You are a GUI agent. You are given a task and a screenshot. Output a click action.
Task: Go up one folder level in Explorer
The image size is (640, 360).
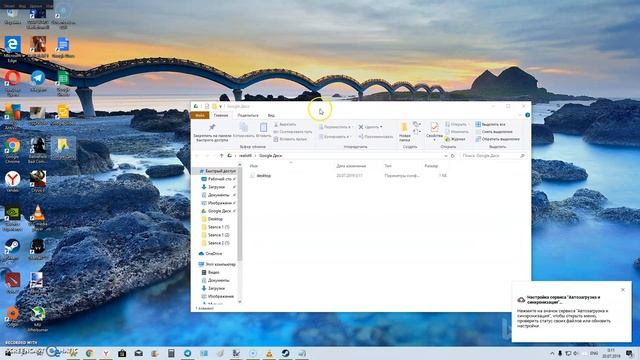click(x=222, y=156)
